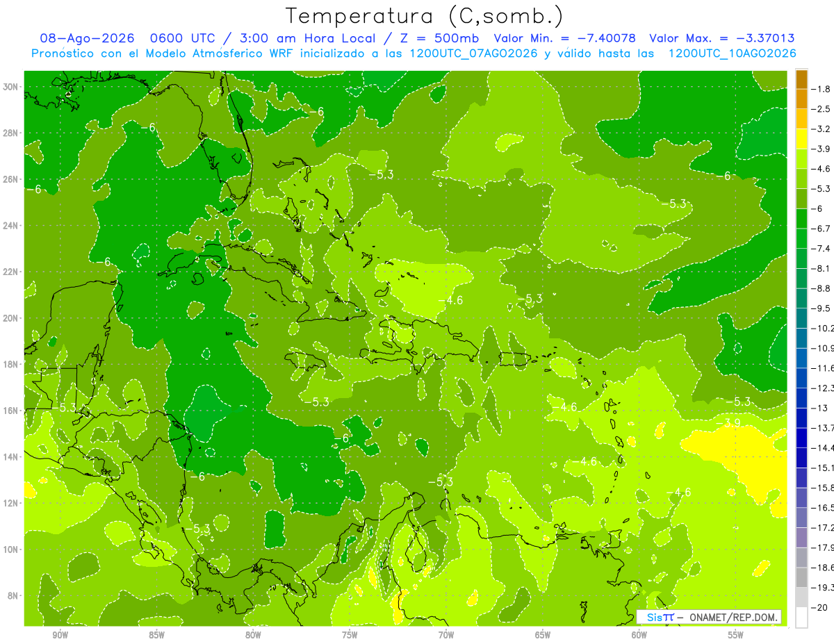Click the -1.8 colorbar label
The height and width of the screenshot is (644, 834).
821,89
